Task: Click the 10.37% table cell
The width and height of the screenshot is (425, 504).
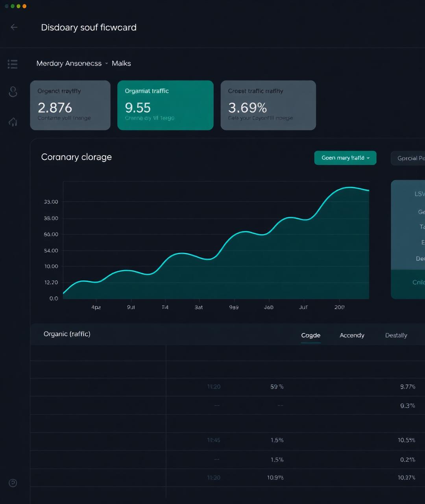Action: point(407,478)
